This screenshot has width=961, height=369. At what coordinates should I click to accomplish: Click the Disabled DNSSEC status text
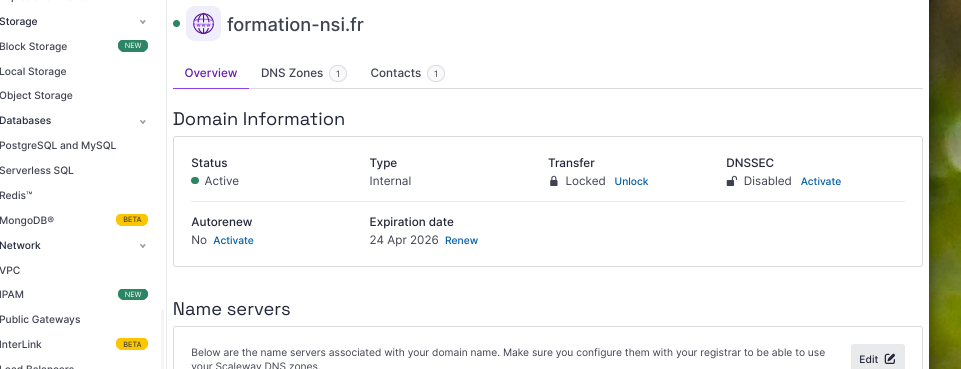[x=768, y=181]
